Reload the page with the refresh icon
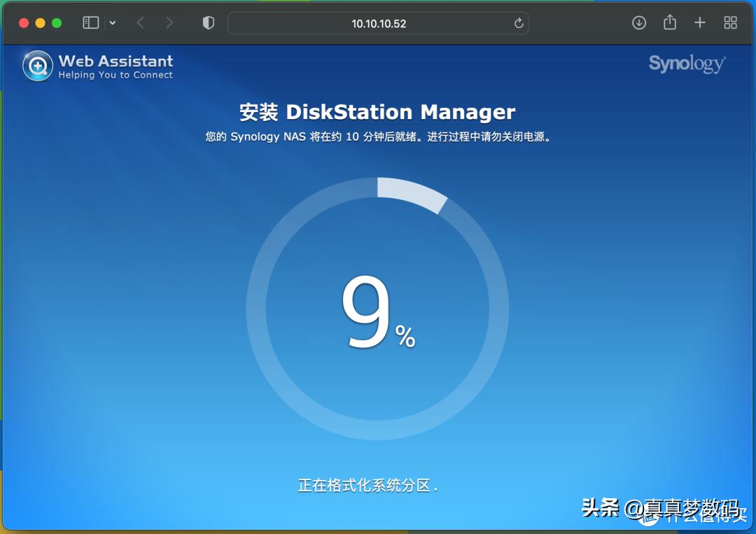Viewport: 756px width, 534px height. click(x=519, y=23)
